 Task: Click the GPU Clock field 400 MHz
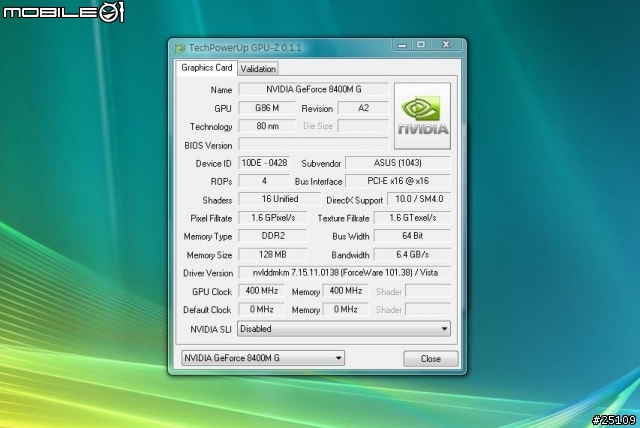[x=261, y=291]
